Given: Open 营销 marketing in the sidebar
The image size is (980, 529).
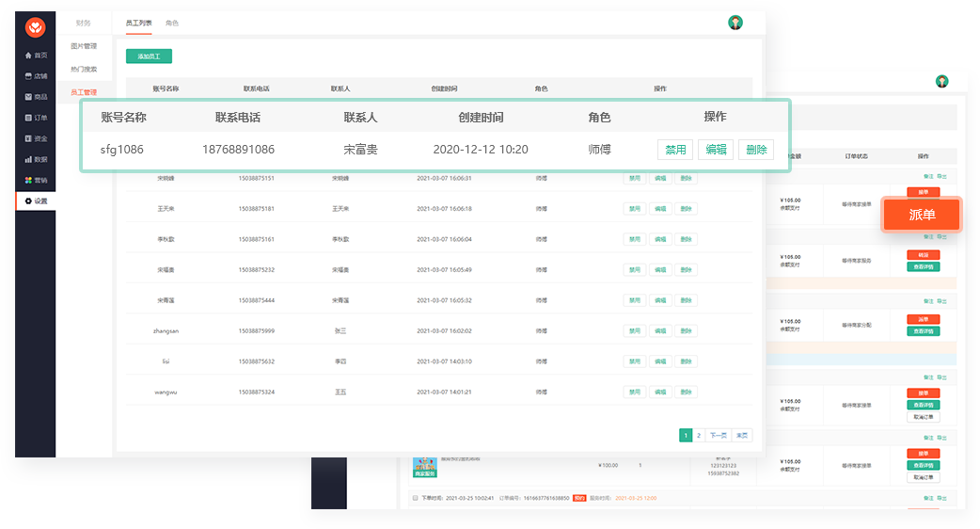Looking at the screenshot, I should (36, 180).
